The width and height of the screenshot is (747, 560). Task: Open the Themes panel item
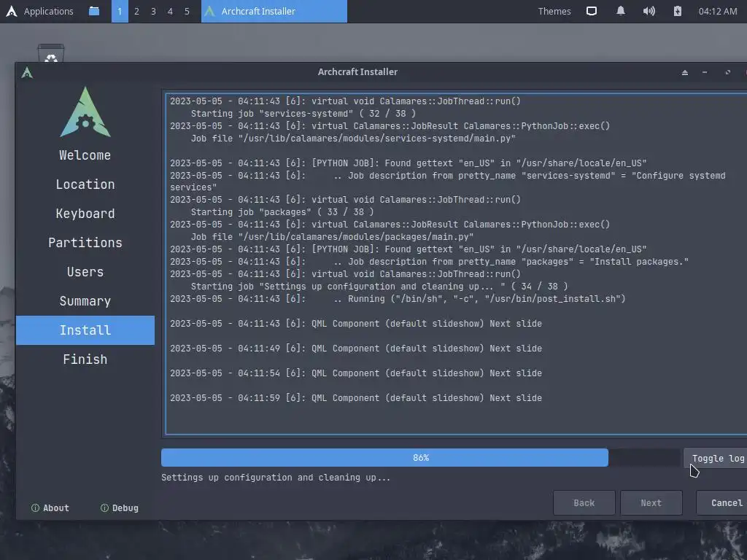click(x=554, y=11)
